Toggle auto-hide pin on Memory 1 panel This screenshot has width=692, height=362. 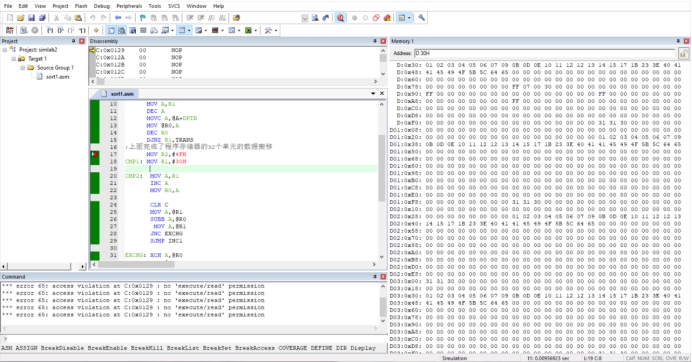pyautogui.click(x=678, y=41)
